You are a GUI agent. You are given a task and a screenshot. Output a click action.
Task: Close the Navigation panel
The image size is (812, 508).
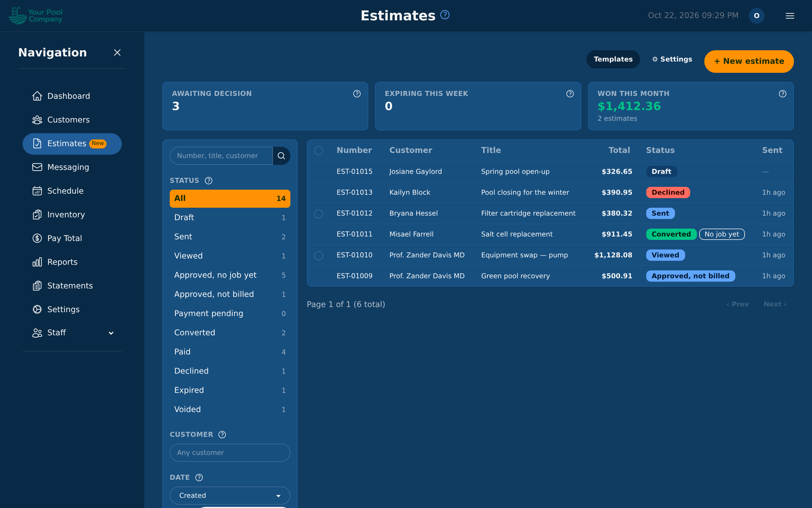(117, 52)
